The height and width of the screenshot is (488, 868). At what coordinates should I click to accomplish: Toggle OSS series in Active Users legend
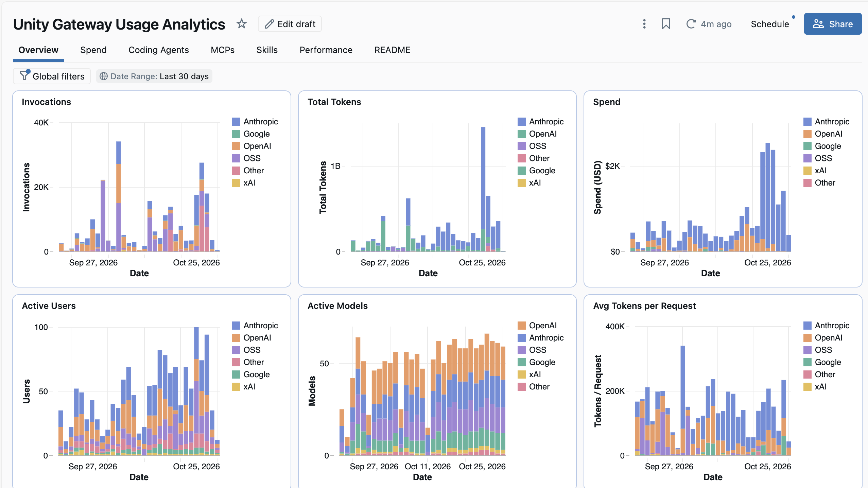[x=246, y=350]
